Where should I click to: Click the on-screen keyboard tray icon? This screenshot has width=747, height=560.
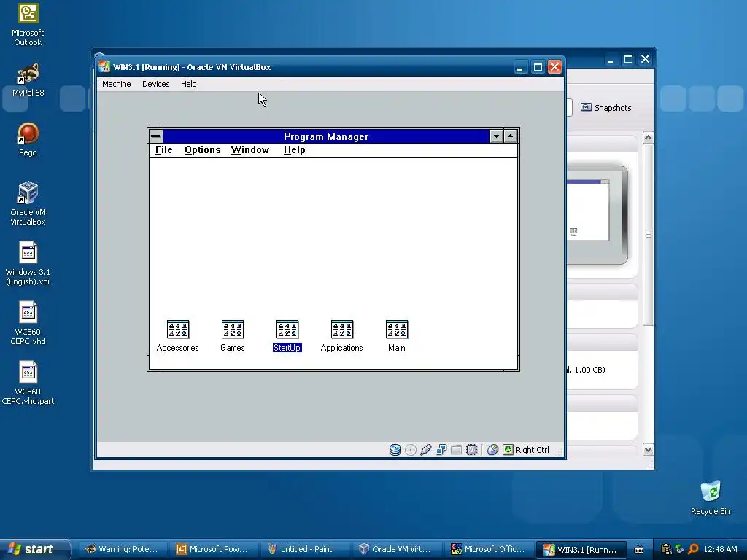pos(639,550)
